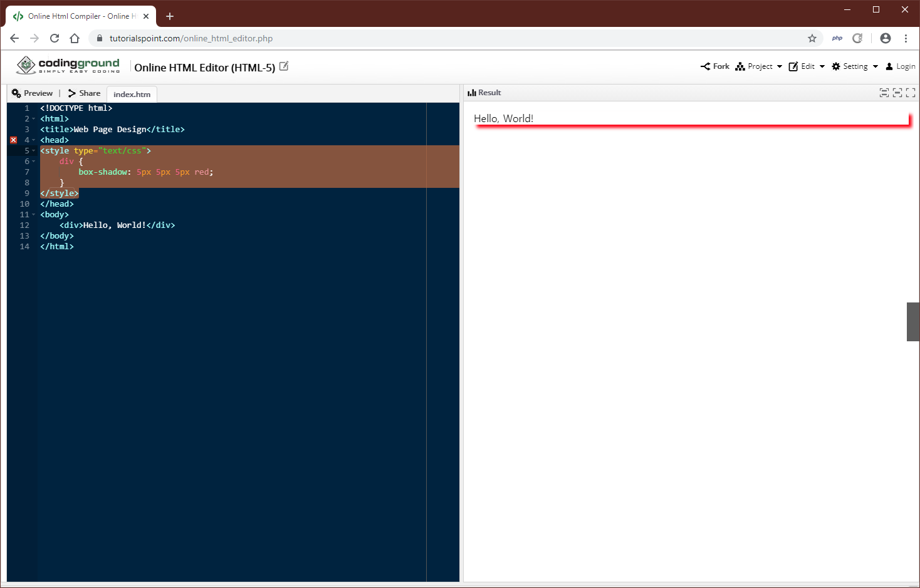The image size is (920, 588).
Task: Click the browser home icon
Action: 75,38
